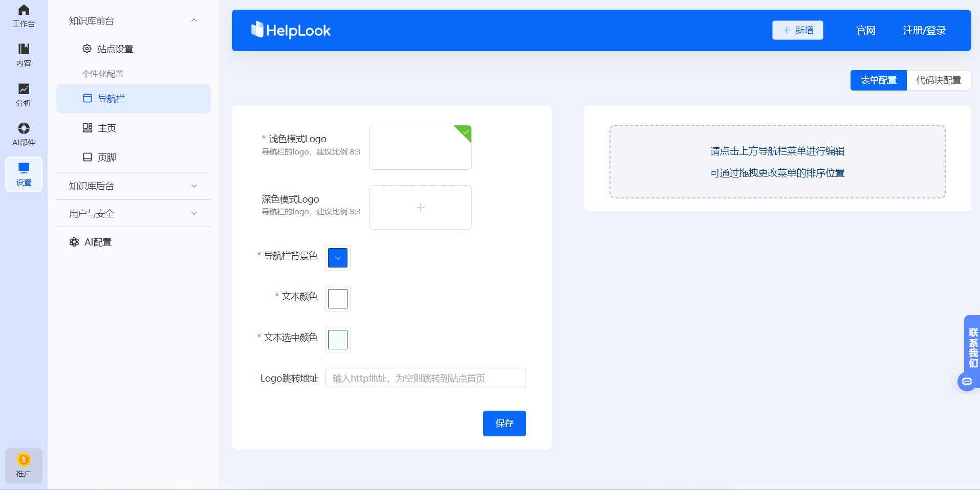Image resolution: width=980 pixels, height=490 pixels.
Task: Click the 新增 button in the header
Action: 797,30
